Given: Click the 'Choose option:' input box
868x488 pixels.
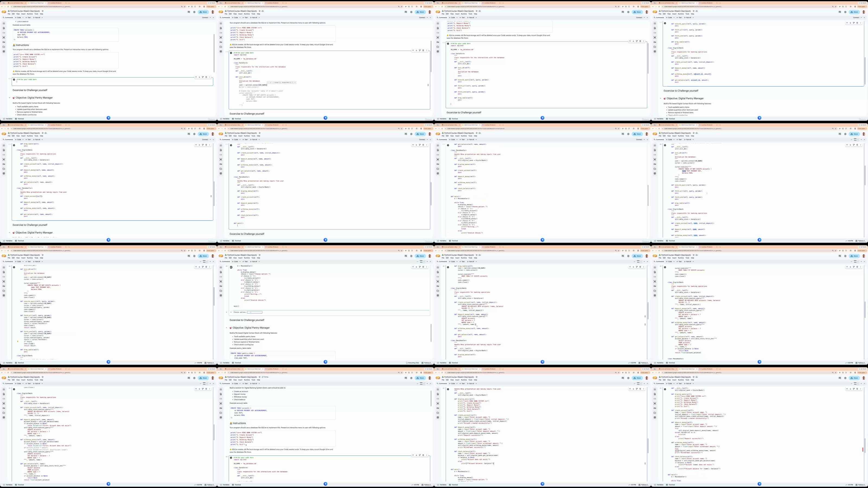Looking at the screenshot, I should pyautogui.click(x=254, y=312).
